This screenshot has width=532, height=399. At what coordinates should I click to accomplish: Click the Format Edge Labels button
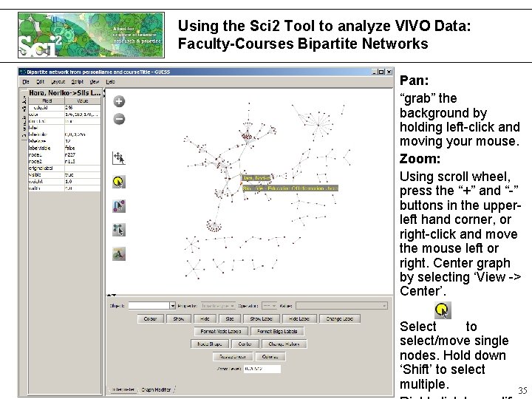coord(277,331)
